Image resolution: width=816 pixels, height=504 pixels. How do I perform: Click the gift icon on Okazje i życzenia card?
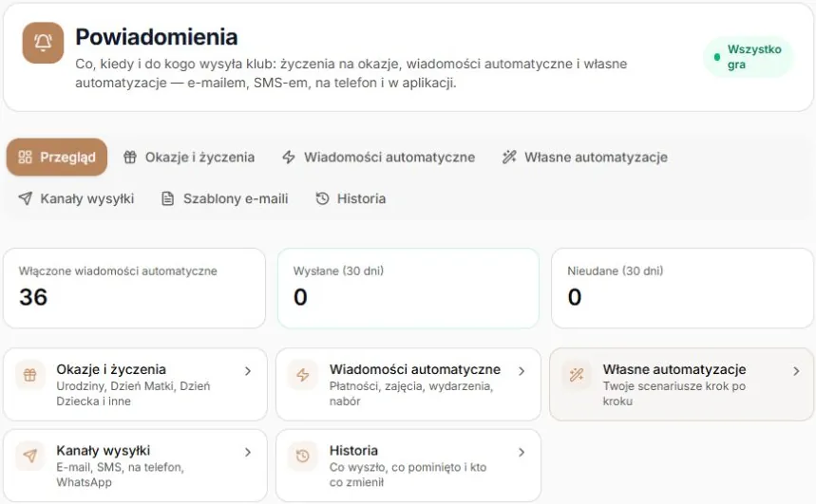(30, 375)
